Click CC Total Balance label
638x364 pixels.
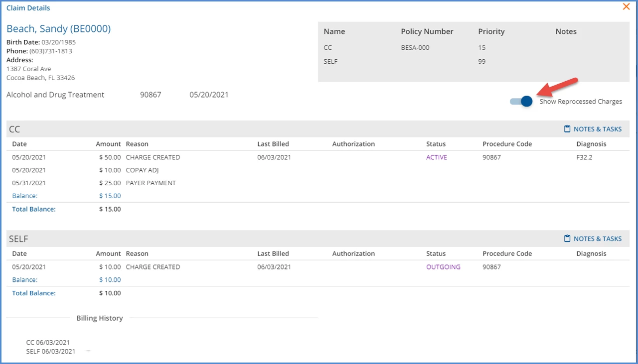click(34, 209)
